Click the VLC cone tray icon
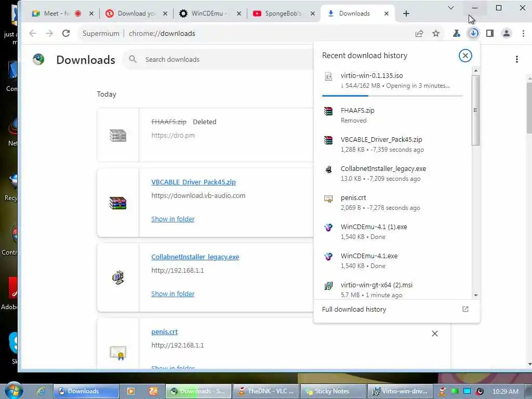The image size is (532, 399). [x=442, y=391]
